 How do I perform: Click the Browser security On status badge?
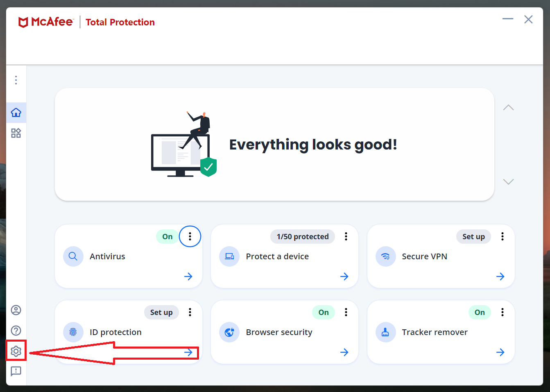(x=324, y=313)
